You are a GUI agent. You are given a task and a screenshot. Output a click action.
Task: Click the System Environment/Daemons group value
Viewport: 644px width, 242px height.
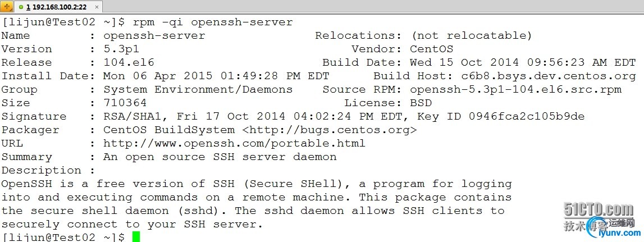coord(198,90)
